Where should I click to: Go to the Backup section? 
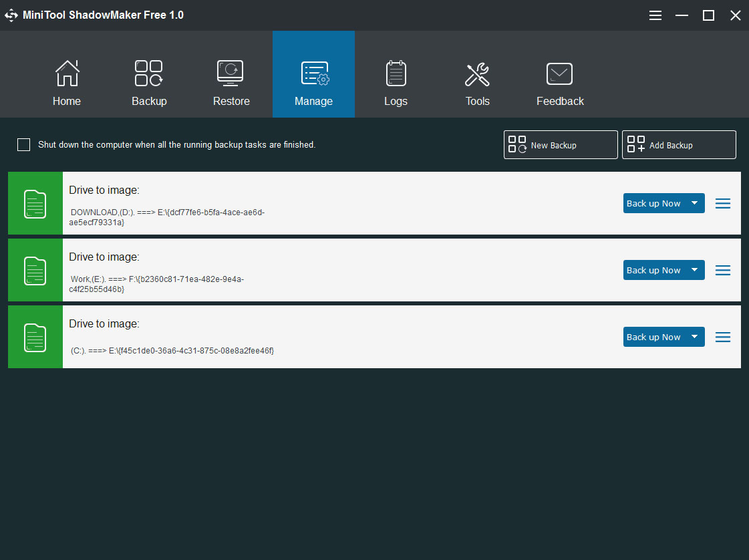click(x=149, y=74)
